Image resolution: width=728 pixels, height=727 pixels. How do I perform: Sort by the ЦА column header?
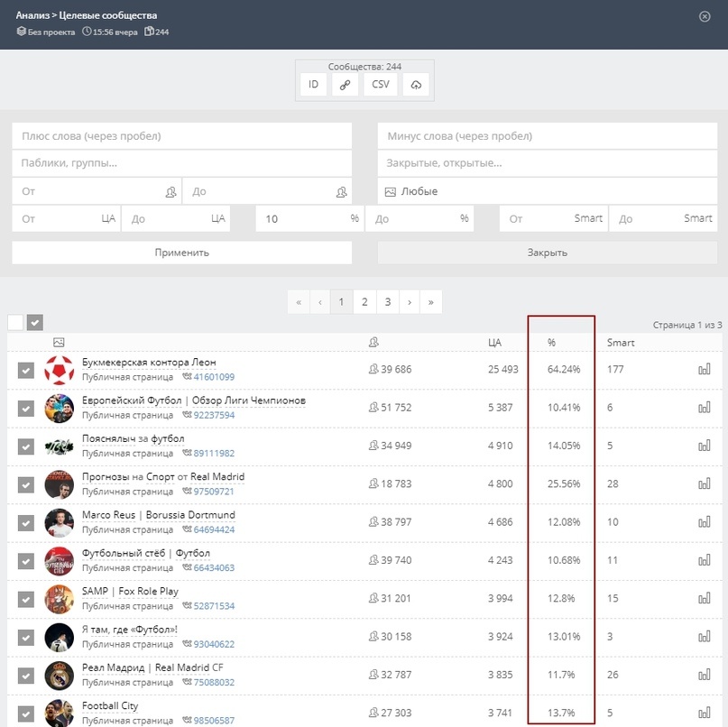click(x=494, y=343)
